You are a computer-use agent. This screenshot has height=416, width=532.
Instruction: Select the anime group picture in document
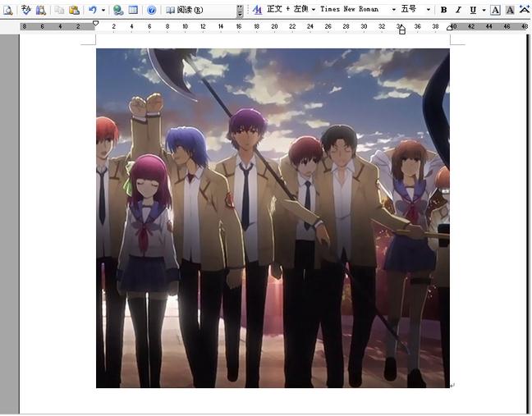(273, 218)
